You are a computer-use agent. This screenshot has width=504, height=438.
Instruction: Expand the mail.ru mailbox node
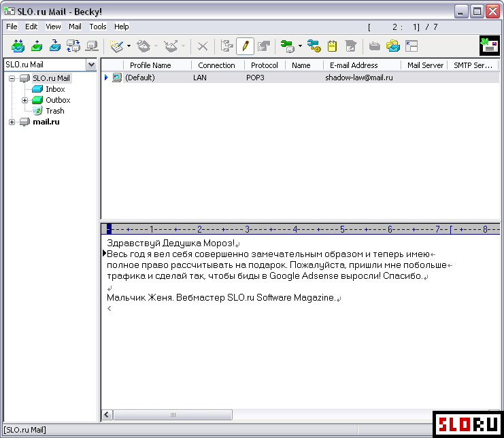[x=12, y=122]
